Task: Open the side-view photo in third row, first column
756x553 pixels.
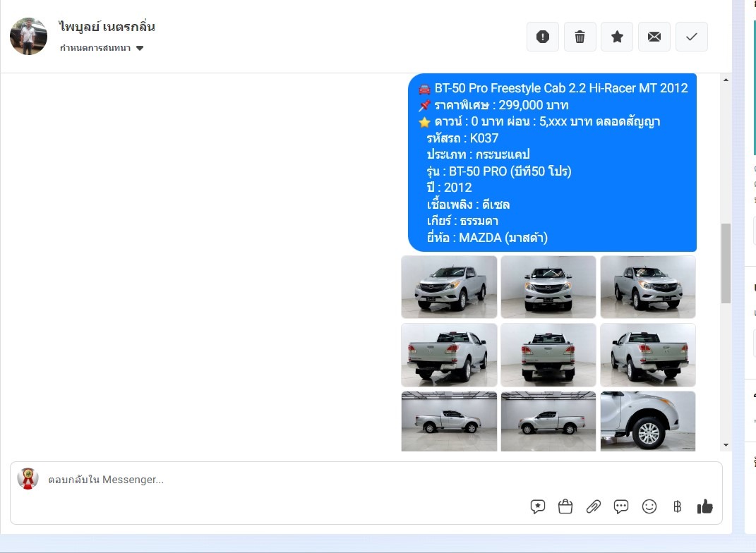Action: click(449, 422)
